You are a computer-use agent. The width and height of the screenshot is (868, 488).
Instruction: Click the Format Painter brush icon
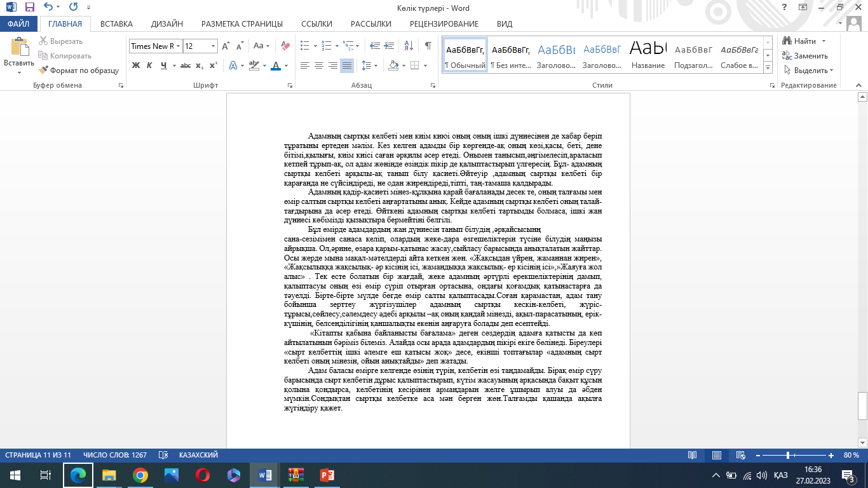44,71
